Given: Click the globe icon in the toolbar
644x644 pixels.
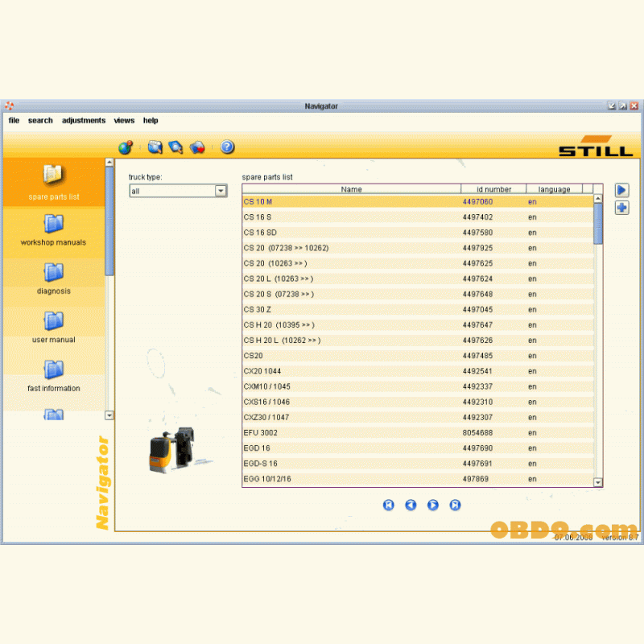Looking at the screenshot, I should (126, 147).
